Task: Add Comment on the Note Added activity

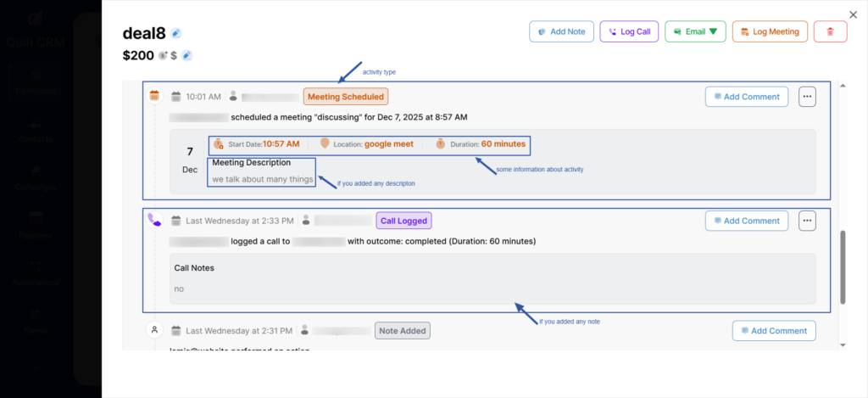Action: click(x=773, y=331)
